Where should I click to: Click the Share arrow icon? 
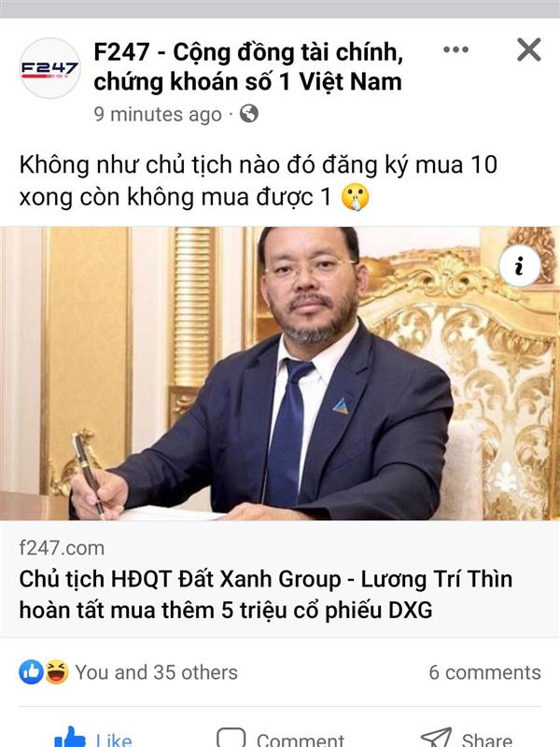point(436,737)
